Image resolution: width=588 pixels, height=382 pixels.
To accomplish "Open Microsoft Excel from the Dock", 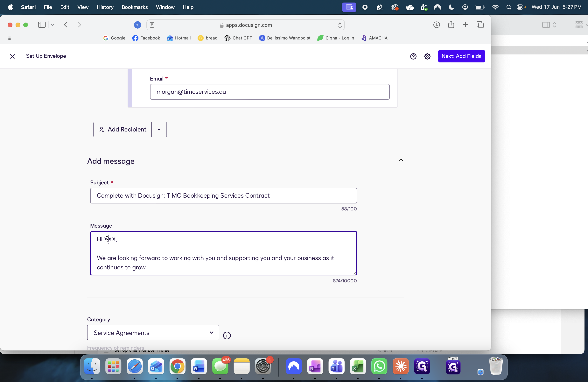I will pyautogui.click(x=358, y=366).
